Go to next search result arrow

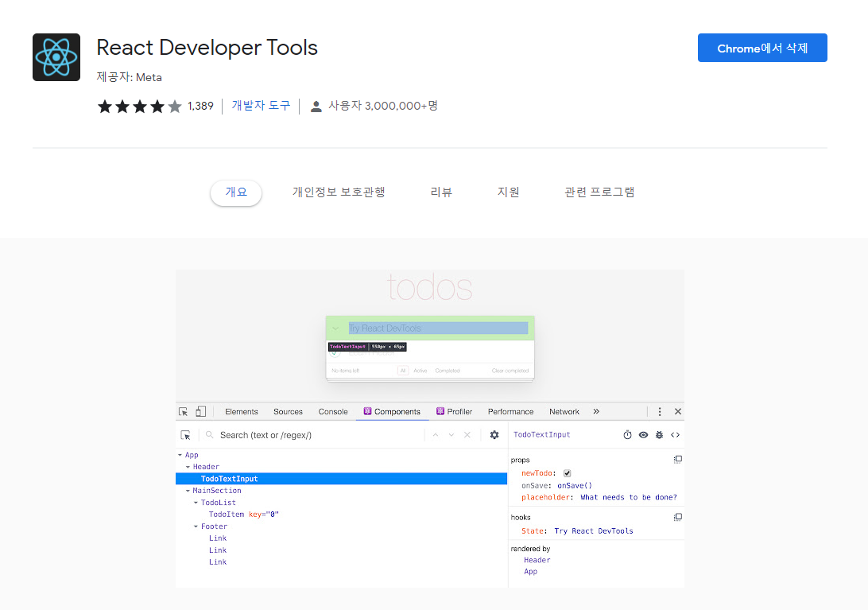(x=451, y=436)
